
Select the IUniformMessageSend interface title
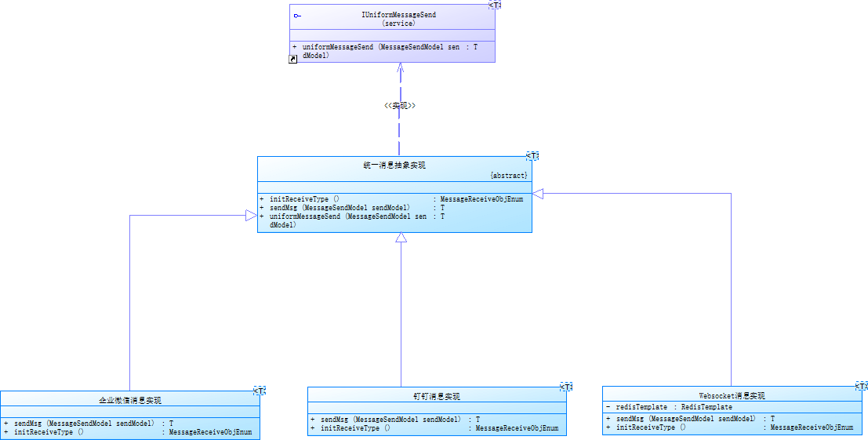[x=398, y=15]
